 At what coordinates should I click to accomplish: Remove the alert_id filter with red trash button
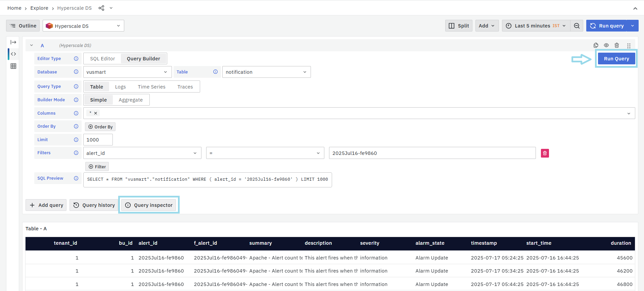[x=545, y=153]
